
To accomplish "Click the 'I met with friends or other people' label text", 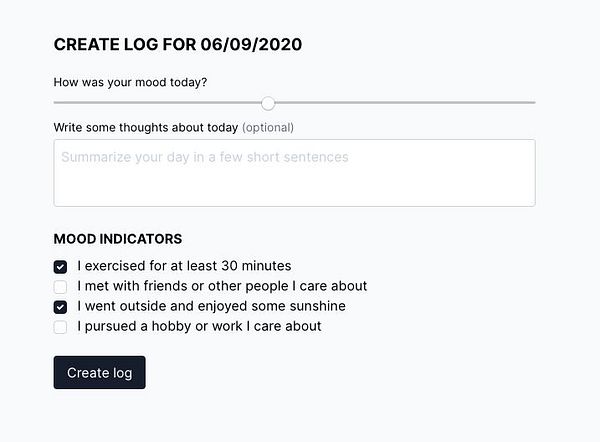I will pyautogui.click(x=222, y=286).
